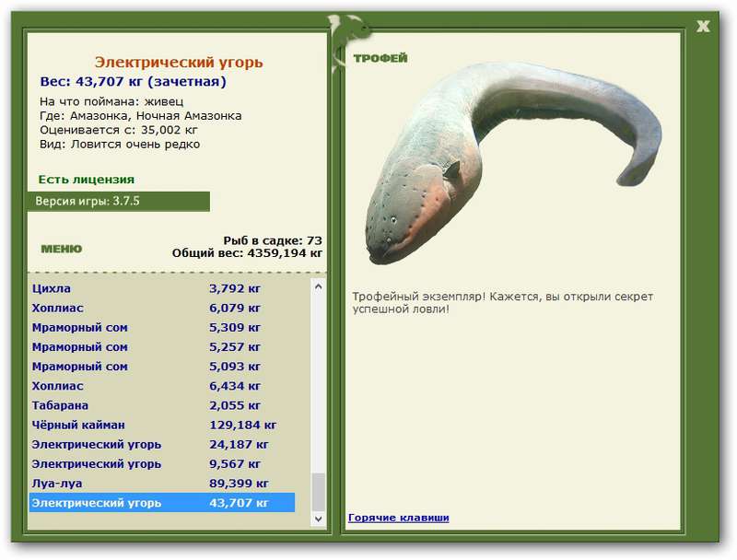Click the scrollbar down arrow in fish list
The height and width of the screenshot is (560, 737).
coord(318,519)
